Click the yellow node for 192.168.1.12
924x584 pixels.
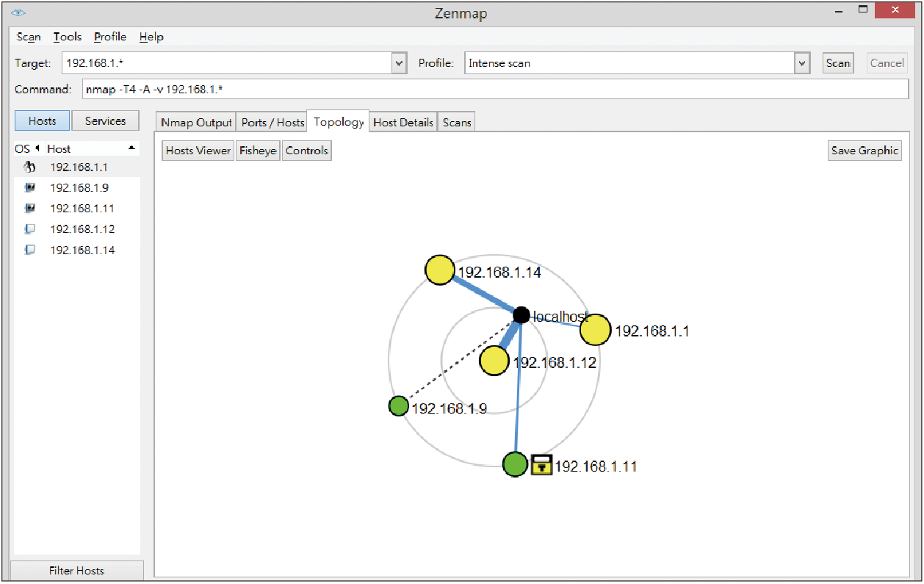click(494, 361)
